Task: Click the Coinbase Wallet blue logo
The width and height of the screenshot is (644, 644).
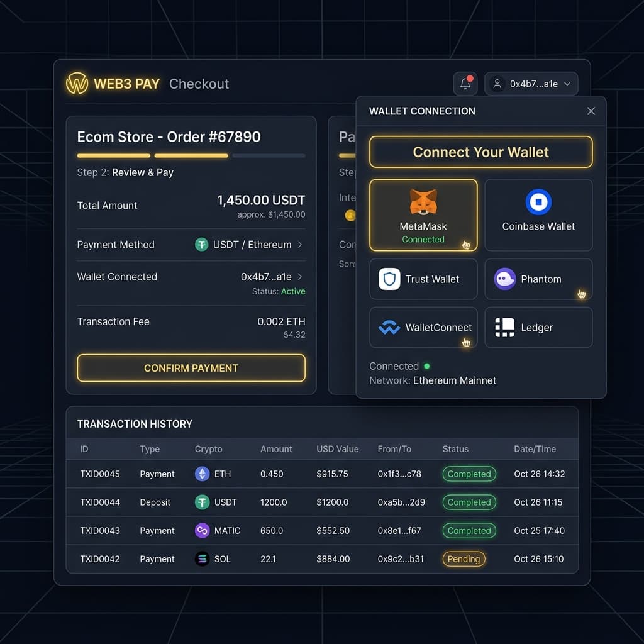Action: click(x=538, y=202)
